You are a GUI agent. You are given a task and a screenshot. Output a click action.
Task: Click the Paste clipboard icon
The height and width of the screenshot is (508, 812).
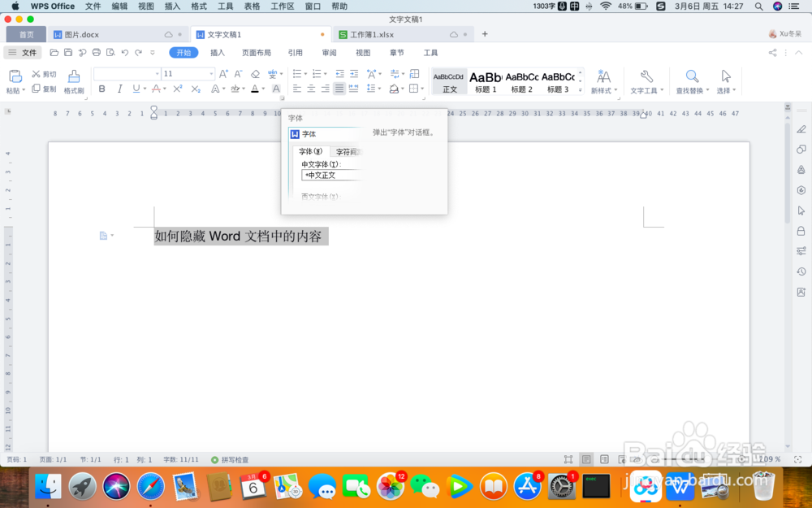(x=15, y=76)
